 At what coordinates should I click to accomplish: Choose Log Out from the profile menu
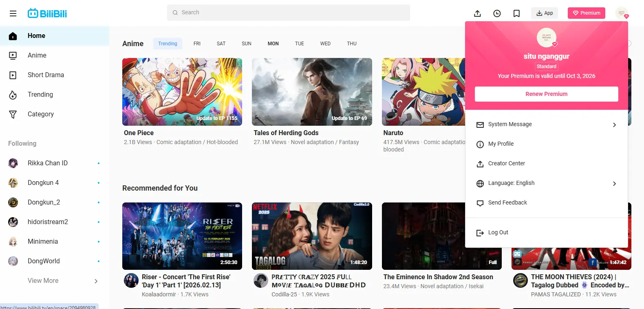(547, 233)
